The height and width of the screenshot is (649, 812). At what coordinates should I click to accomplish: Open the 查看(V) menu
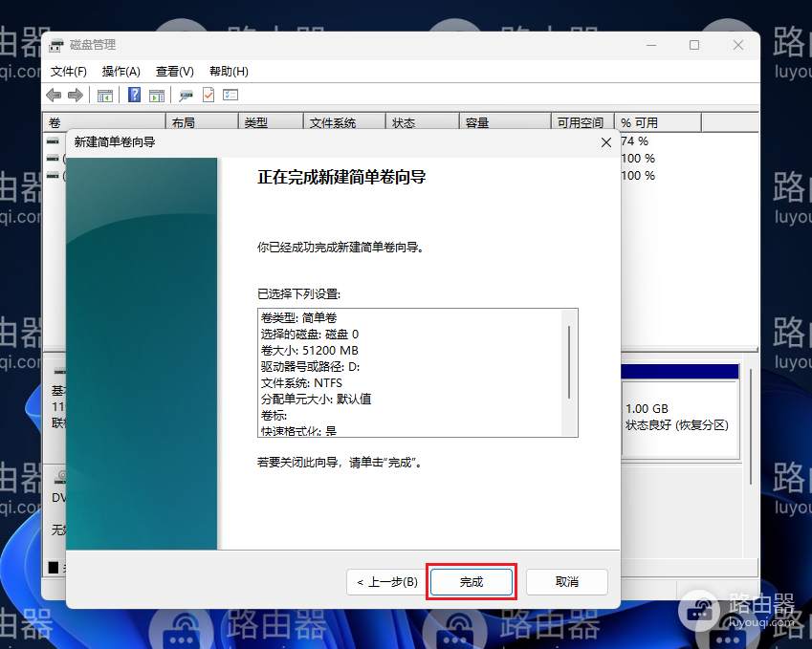175,72
